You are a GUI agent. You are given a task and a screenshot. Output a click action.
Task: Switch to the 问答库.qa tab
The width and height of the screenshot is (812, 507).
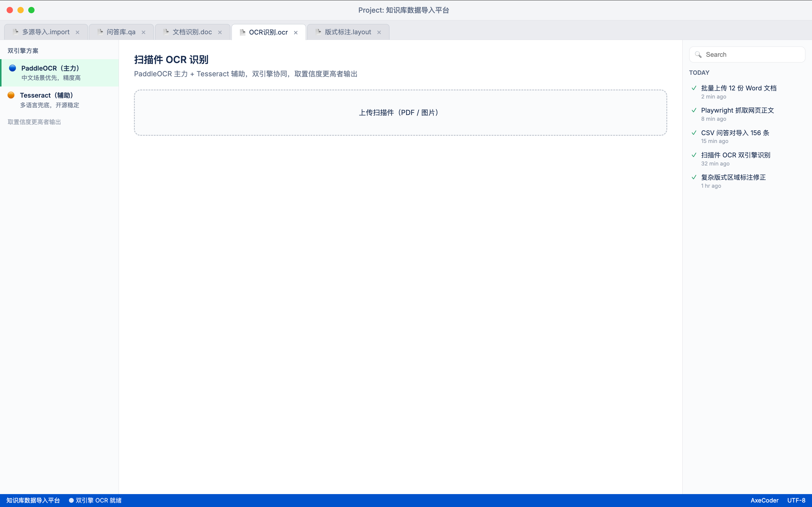coord(121,32)
